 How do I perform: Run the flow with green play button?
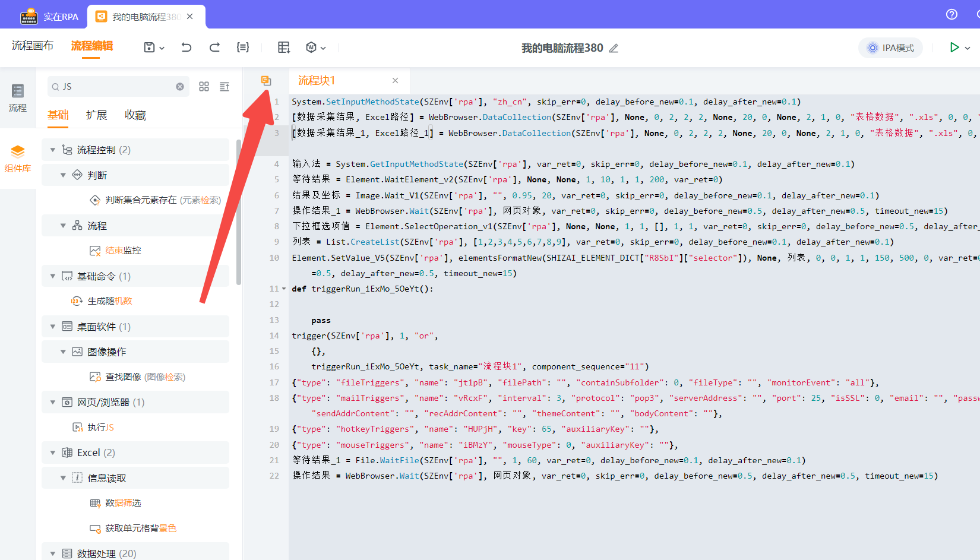pyautogui.click(x=954, y=48)
